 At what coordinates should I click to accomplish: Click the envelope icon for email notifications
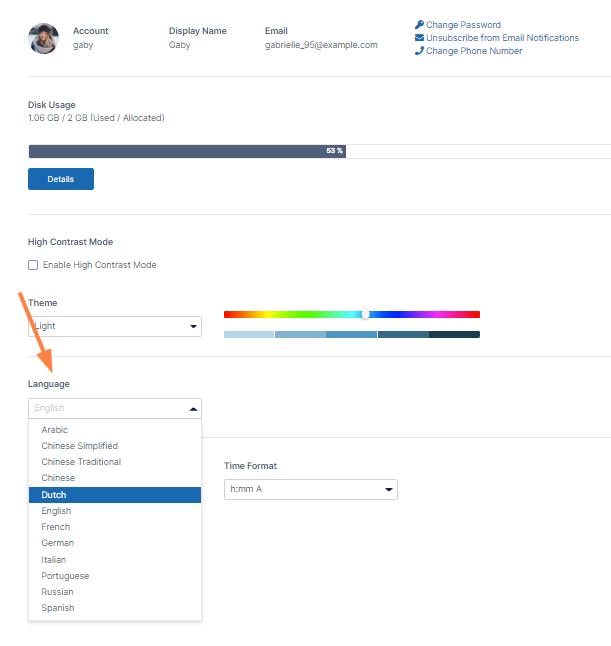(419, 38)
